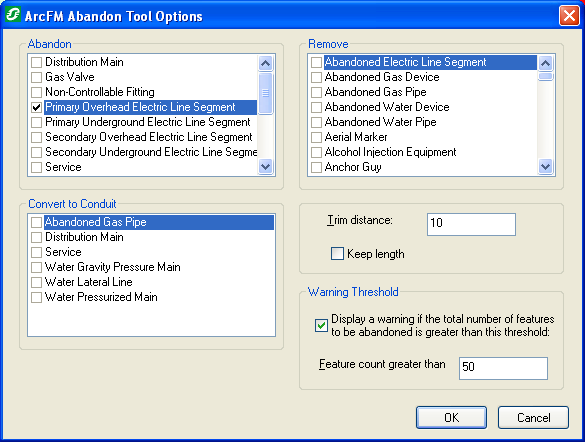The height and width of the screenshot is (442, 585).
Task: Toggle the Display a warning threshold checkbox
Action: pos(321,325)
